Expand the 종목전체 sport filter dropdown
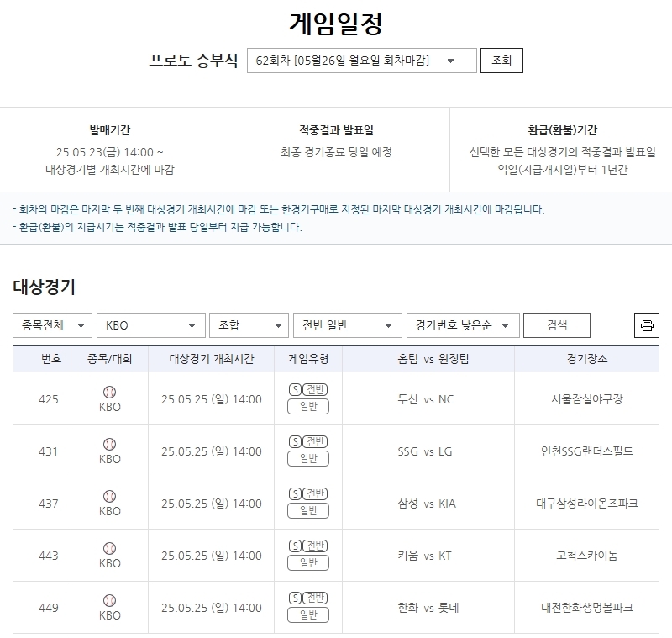The width and height of the screenshot is (672, 638). (52, 325)
